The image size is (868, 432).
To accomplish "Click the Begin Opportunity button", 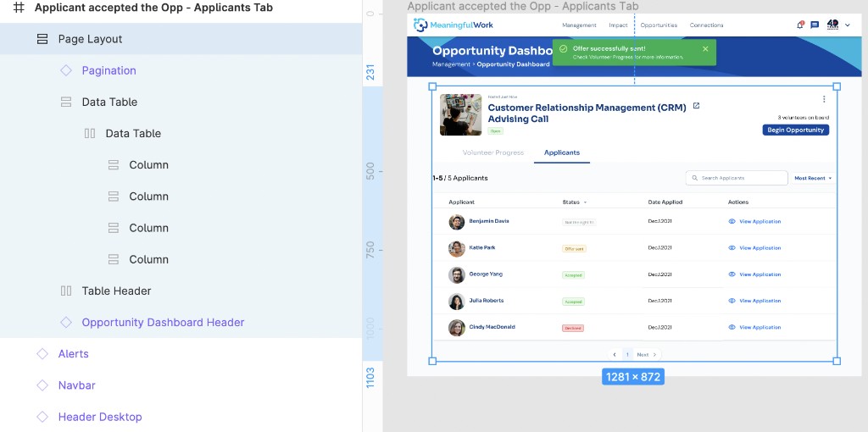I will [x=795, y=130].
